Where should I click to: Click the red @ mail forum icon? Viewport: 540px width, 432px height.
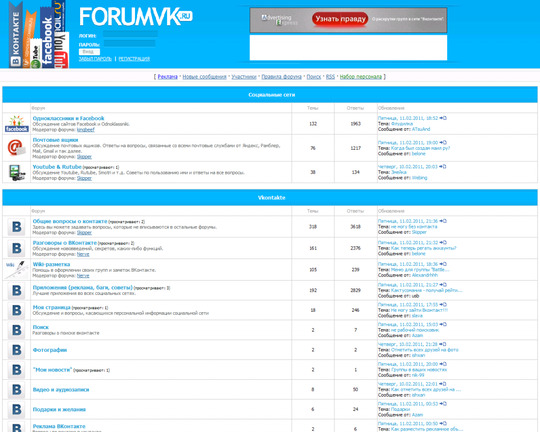click(17, 147)
